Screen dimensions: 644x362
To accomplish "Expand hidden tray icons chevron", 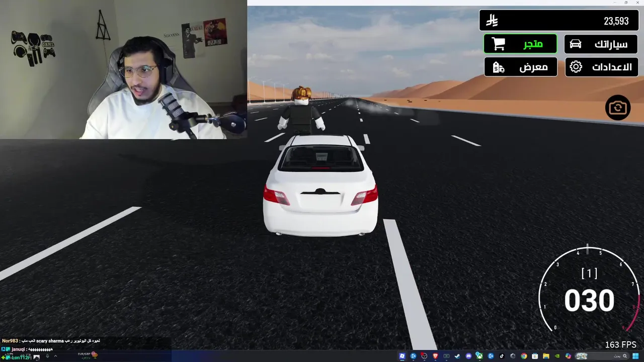I will (x=55, y=356).
